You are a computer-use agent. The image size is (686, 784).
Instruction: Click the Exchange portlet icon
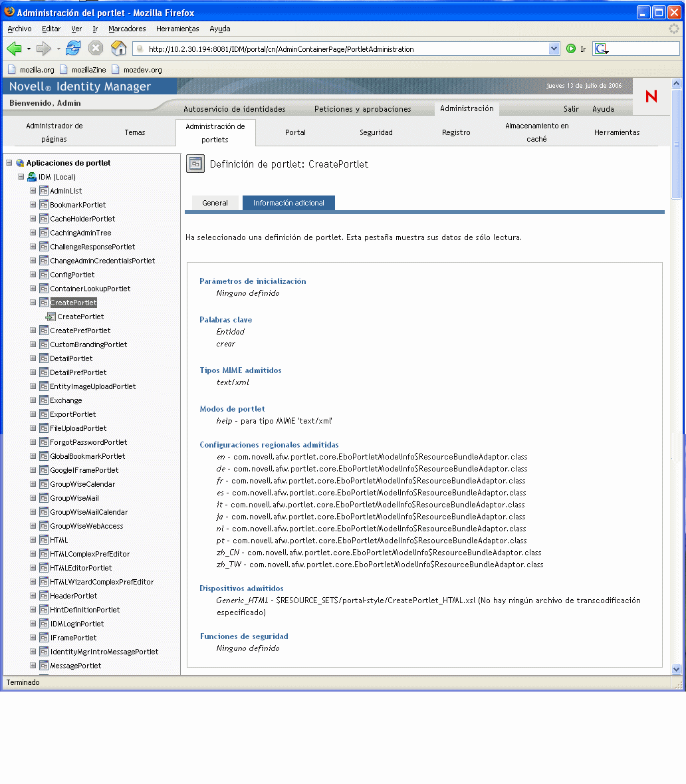44,400
